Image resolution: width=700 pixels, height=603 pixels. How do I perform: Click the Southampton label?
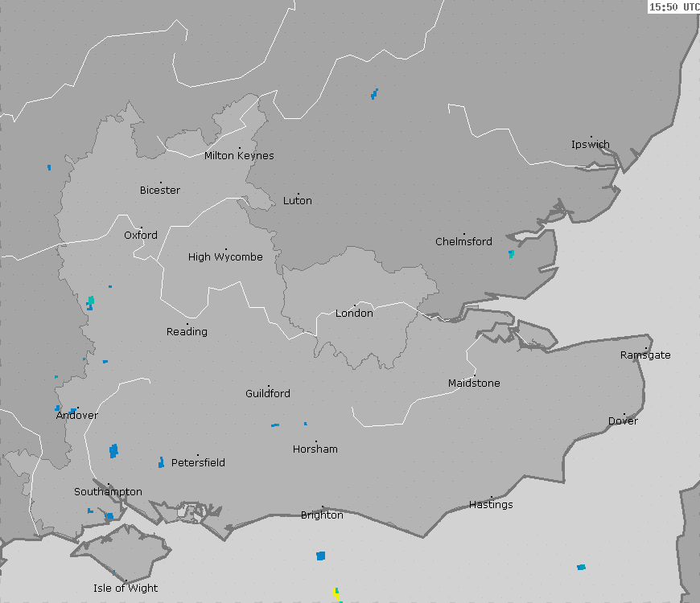tap(108, 492)
